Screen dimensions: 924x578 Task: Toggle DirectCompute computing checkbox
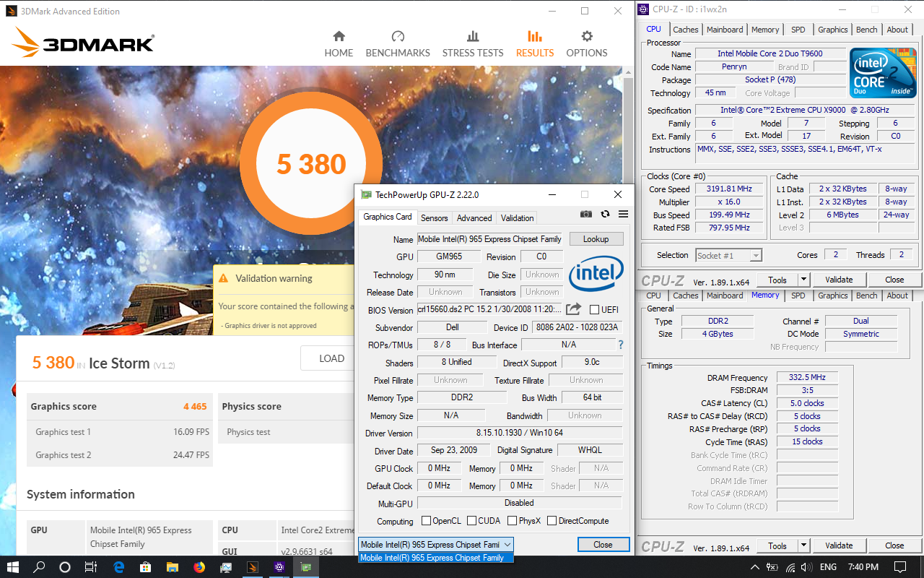click(552, 521)
